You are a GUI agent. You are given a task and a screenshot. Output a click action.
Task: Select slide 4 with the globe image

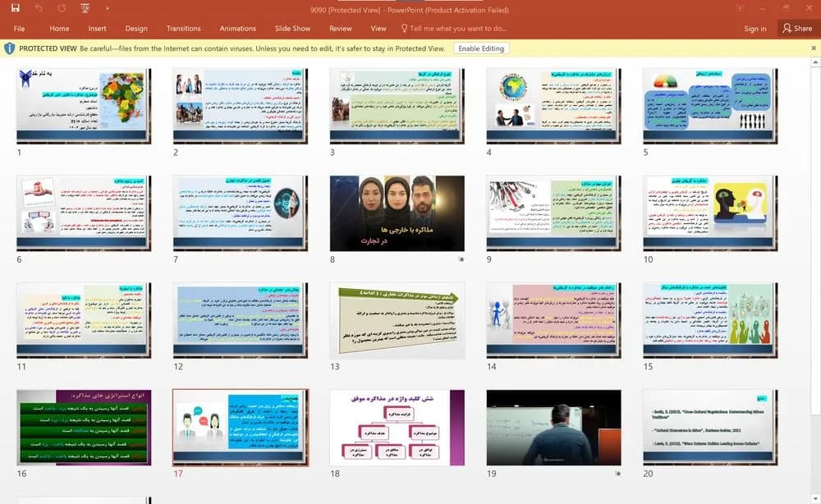pyautogui.click(x=553, y=106)
